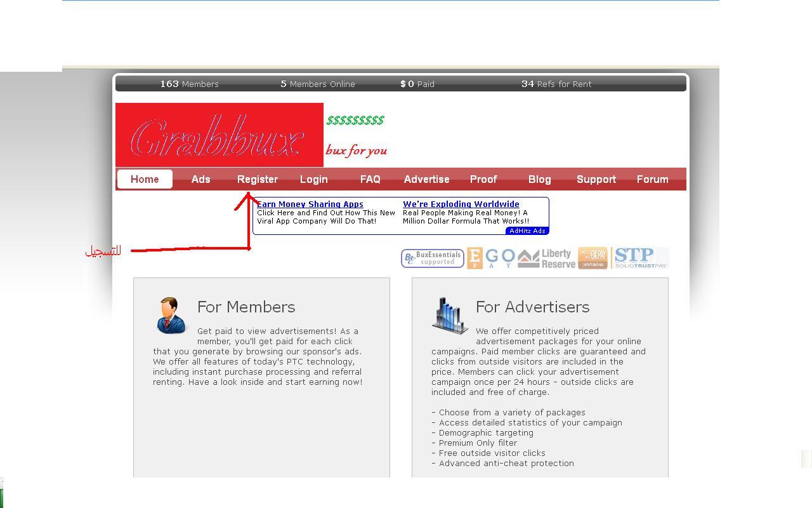This screenshot has height=508, width=812.
Task: Open the Login page
Action: (313, 180)
